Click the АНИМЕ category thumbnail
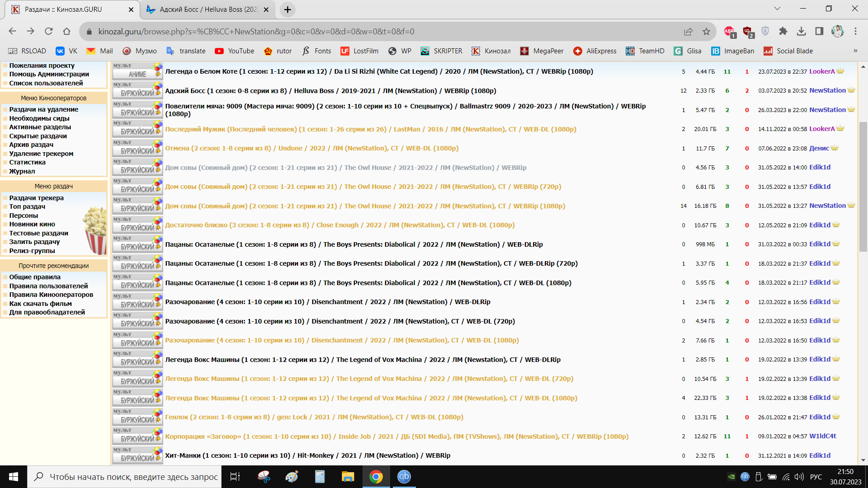The image size is (868, 488). click(137, 71)
